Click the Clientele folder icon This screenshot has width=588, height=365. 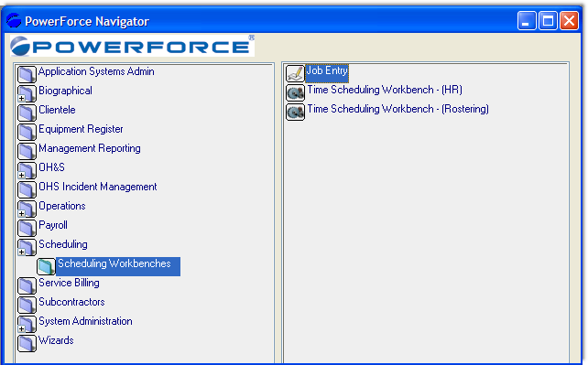[27, 113]
